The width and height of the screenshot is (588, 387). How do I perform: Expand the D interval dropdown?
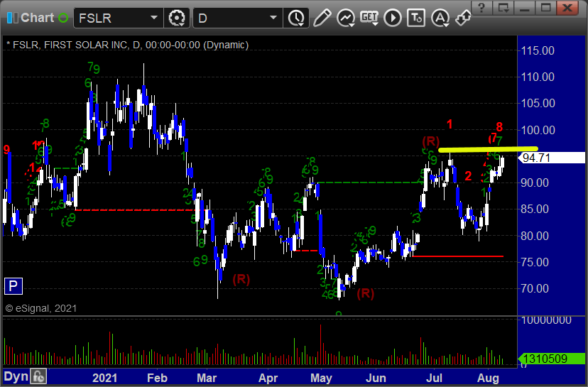[x=273, y=18]
